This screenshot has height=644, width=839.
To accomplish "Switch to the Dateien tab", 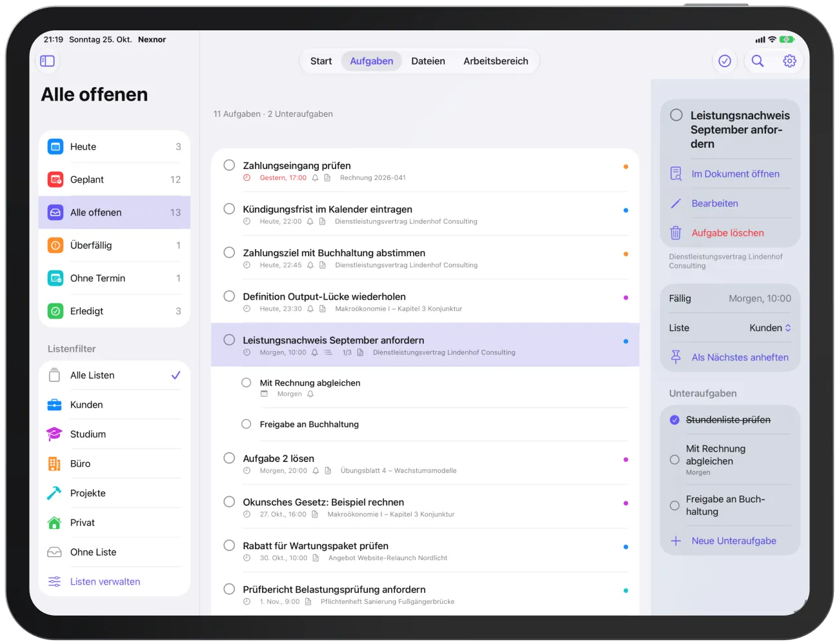I will (428, 61).
